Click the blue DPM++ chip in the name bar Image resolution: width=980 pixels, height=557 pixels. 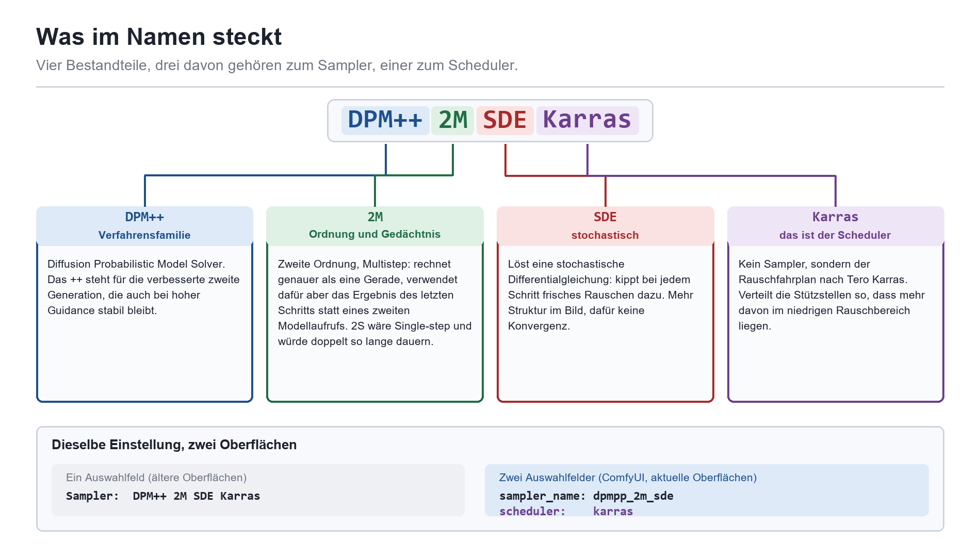point(385,120)
